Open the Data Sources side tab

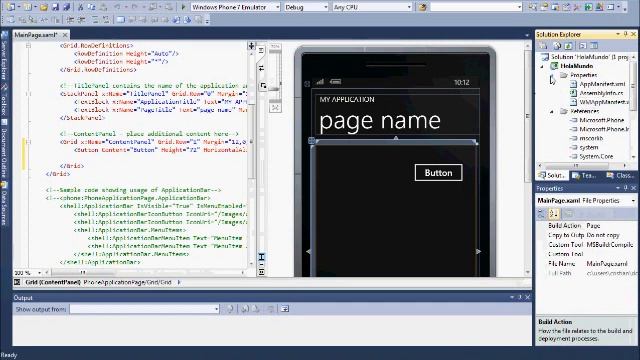(4, 204)
